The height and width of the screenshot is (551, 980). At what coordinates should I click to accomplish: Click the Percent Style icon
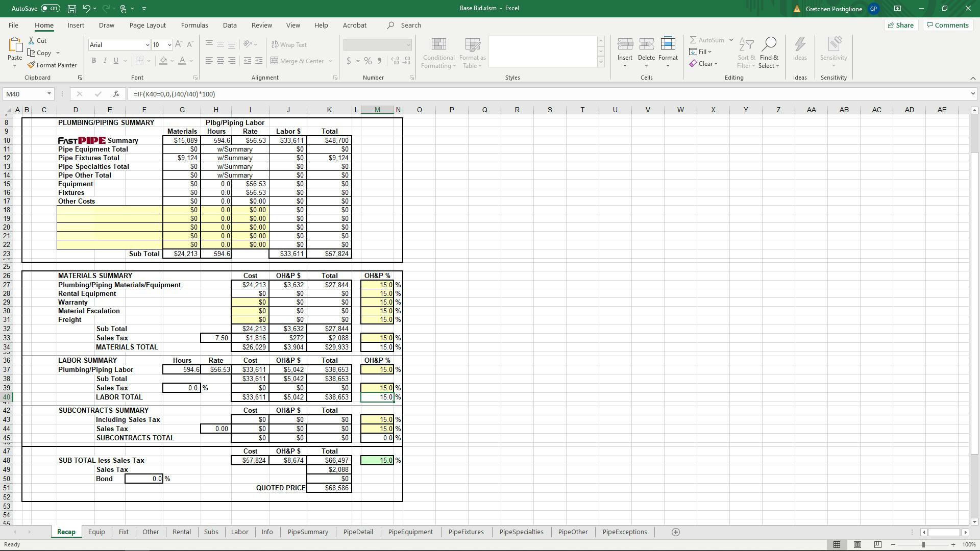click(368, 61)
